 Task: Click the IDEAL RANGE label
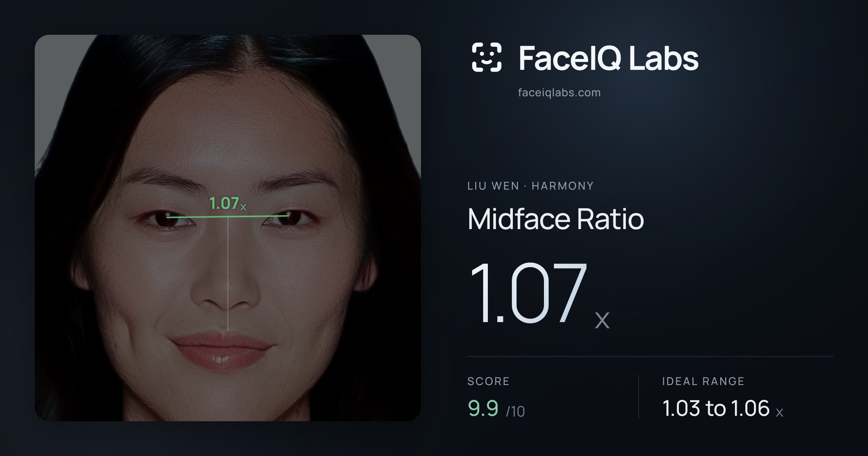pyautogui.click(x=703, y=381)
